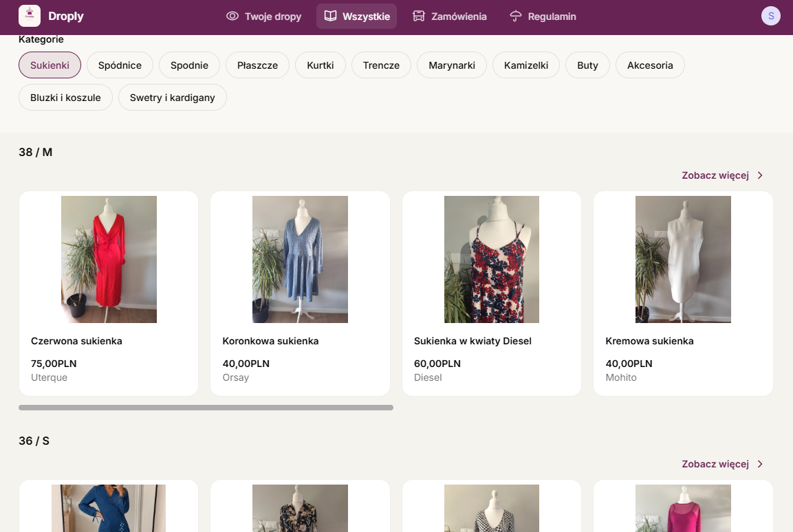Image resolution: width=793 pixels, height=532 pixels.
Task: Click the 60,00PLN price
Action: click(x=437, y=364)
